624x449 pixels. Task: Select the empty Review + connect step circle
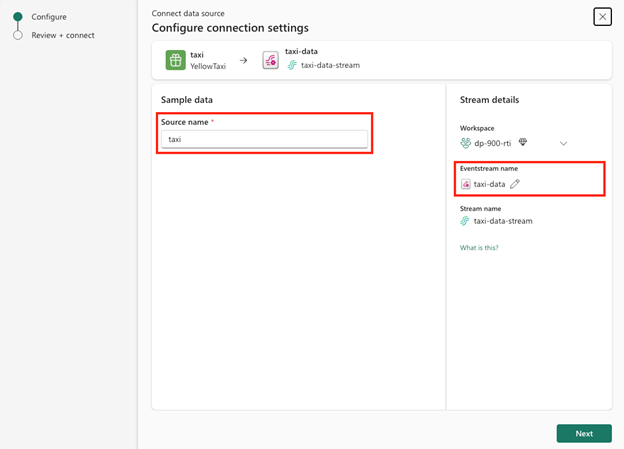[18, 35]
